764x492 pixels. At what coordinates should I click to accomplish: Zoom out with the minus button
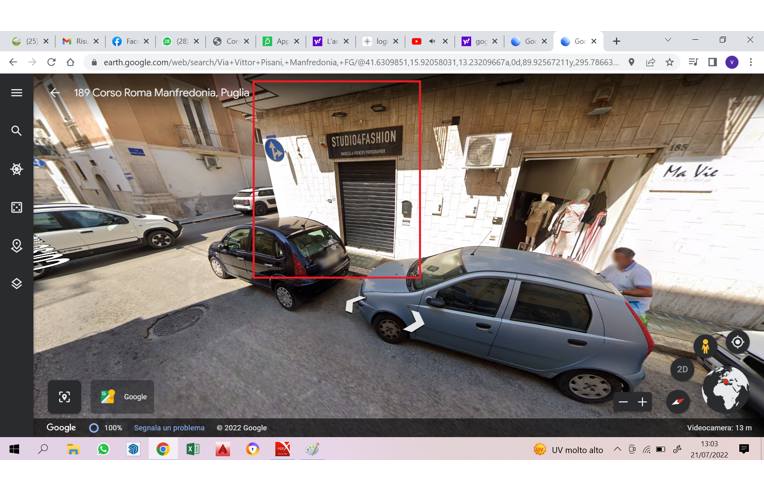623,401
